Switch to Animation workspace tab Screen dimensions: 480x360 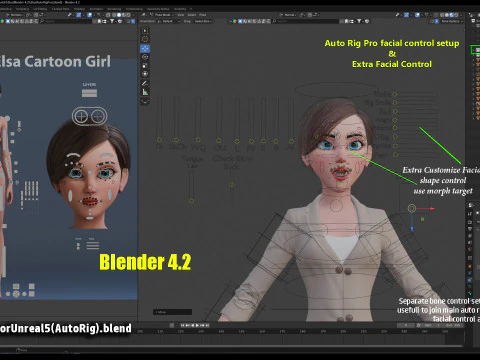(x=96, y=9)
